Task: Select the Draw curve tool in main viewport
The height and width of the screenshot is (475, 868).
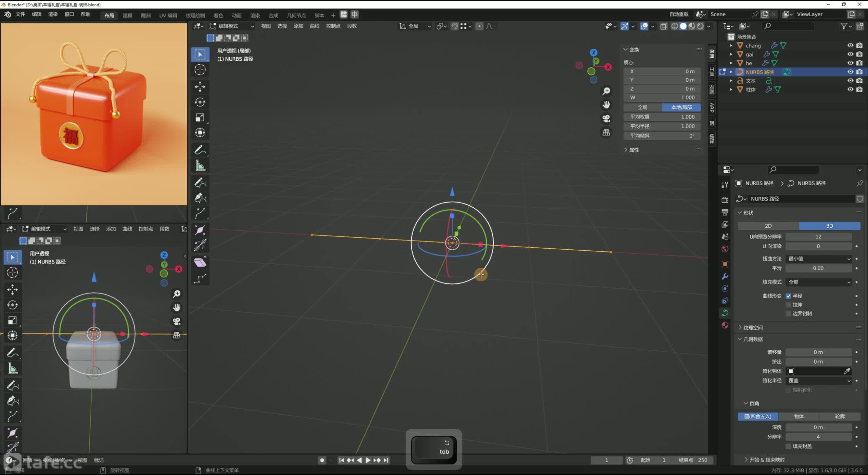Action: click(200, 183)
